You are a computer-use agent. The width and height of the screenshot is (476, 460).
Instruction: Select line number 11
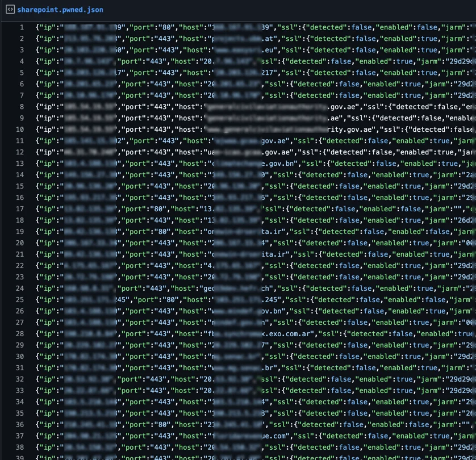pos(20,141)
